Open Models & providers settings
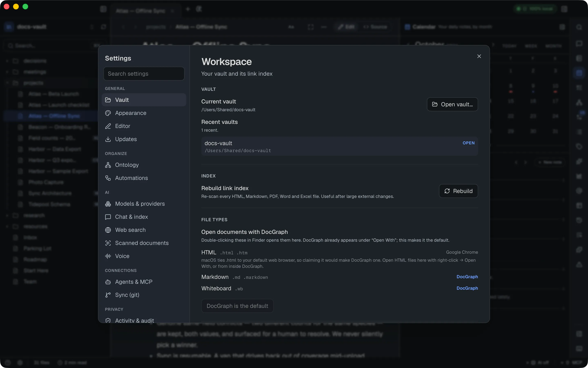The width and height of the screenshot is (588, 368). pos(144,204)
